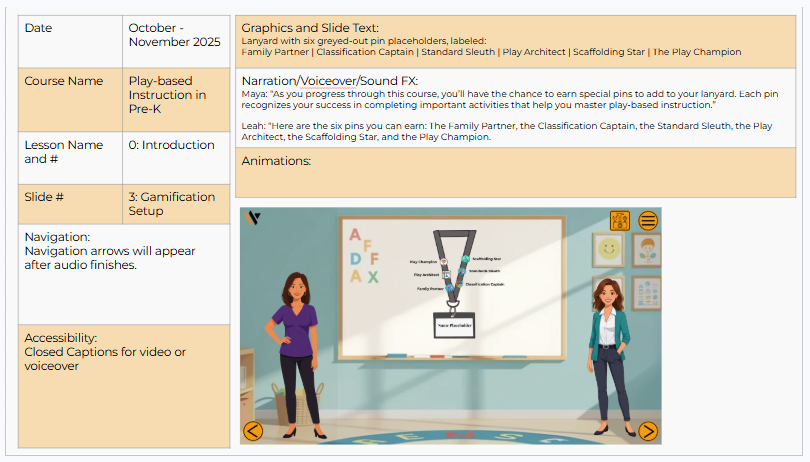The width and height of the screenshot is (810, 462).
Task: Click the "3: Gamification Setup" cell
Action: (176, 204)
